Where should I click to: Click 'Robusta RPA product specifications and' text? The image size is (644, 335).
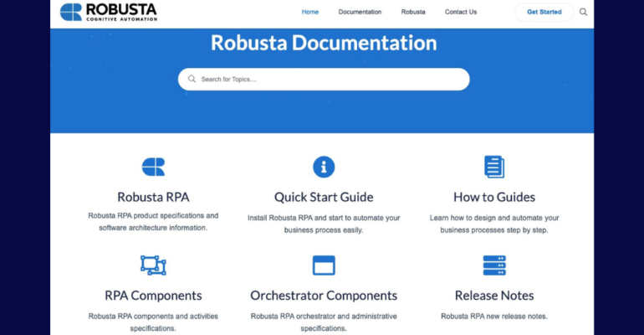153,216
